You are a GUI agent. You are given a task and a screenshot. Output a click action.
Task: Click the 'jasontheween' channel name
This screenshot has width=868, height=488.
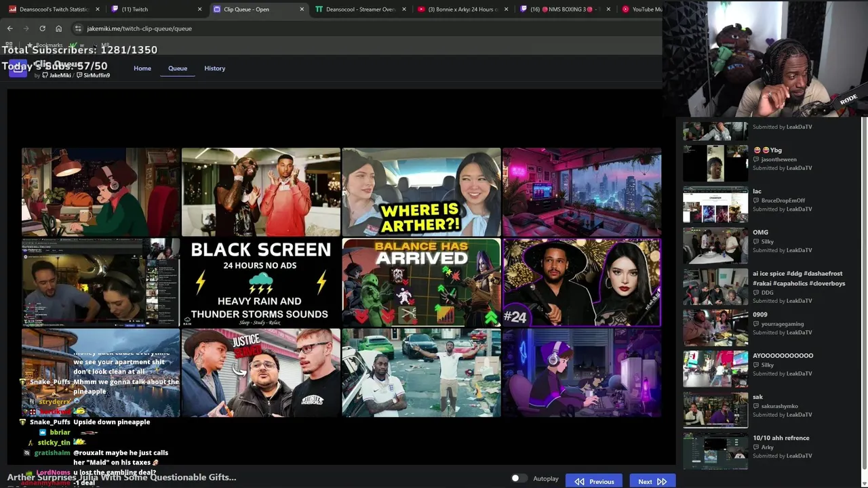(778, 159)
